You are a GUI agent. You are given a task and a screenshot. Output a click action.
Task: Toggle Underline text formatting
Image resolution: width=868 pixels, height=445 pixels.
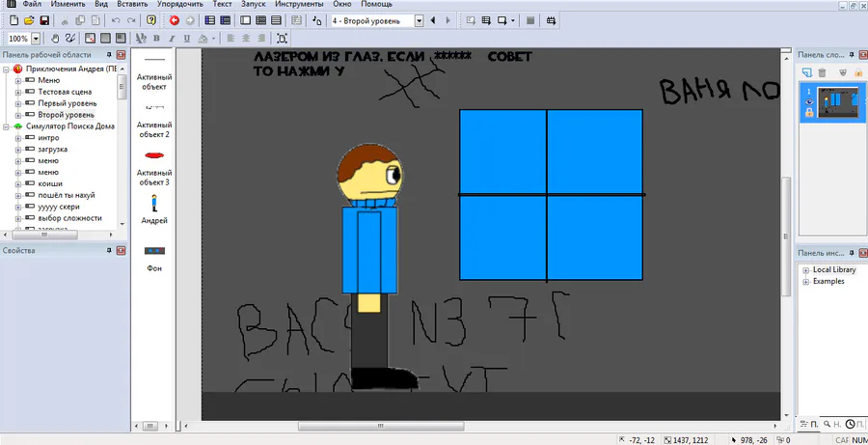187,39
